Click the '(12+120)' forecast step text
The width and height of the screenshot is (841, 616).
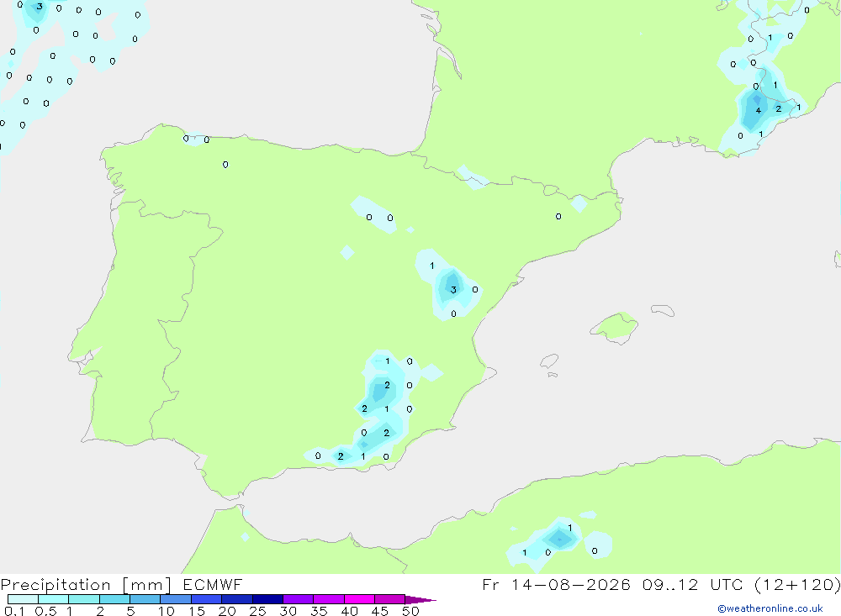797,584
